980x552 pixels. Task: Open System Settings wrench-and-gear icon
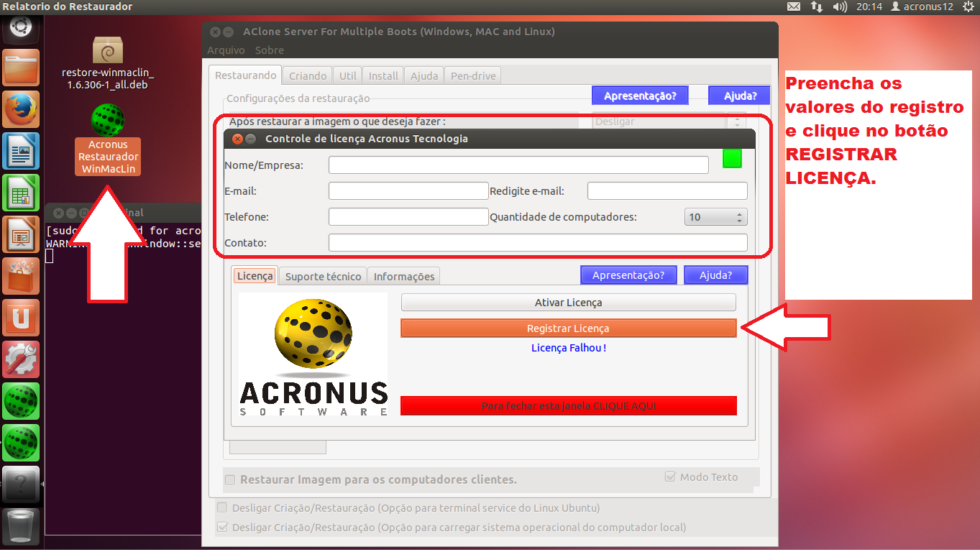pyautogui.click(x=21, y=359)
